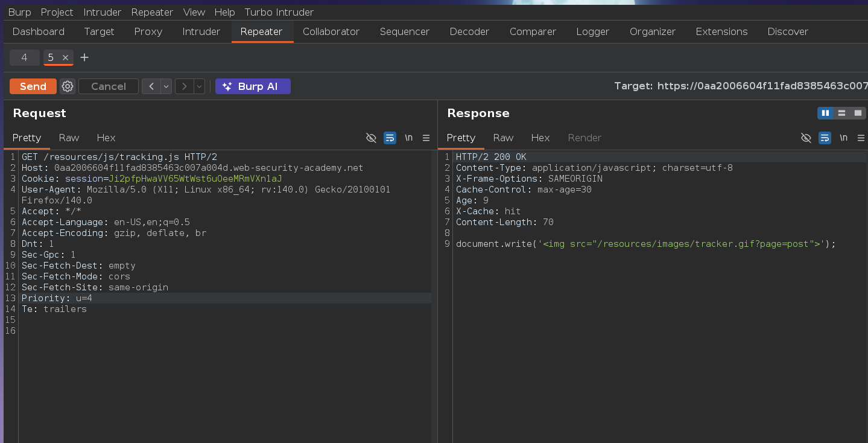Click the Cancel button
The height and width of the screenshot is (443, 868).
click(109, 86)
